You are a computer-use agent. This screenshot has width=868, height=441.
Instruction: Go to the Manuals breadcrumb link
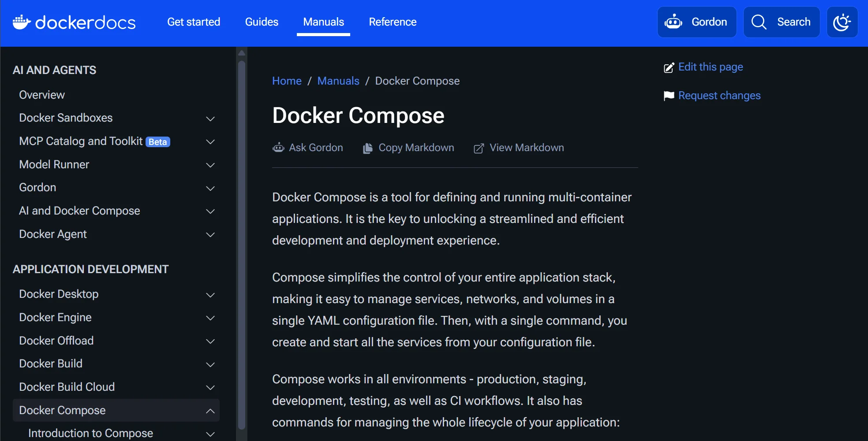point(338,81)
